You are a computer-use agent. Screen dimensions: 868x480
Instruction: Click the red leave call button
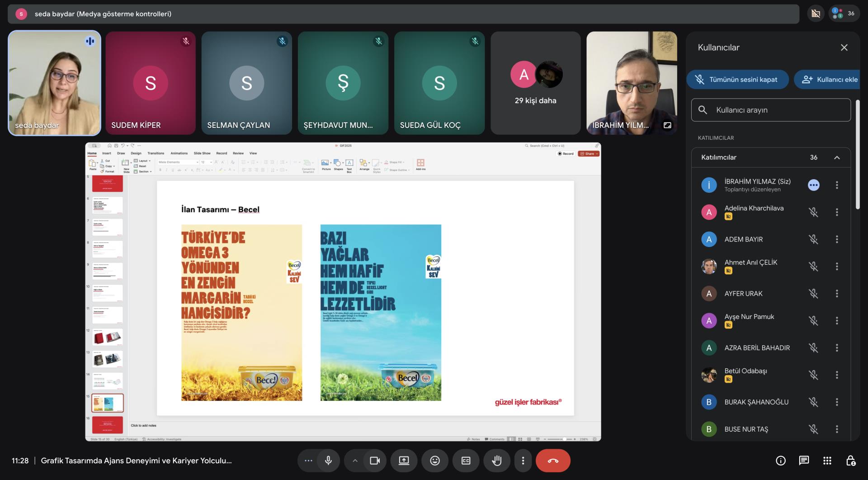[552, 461]
